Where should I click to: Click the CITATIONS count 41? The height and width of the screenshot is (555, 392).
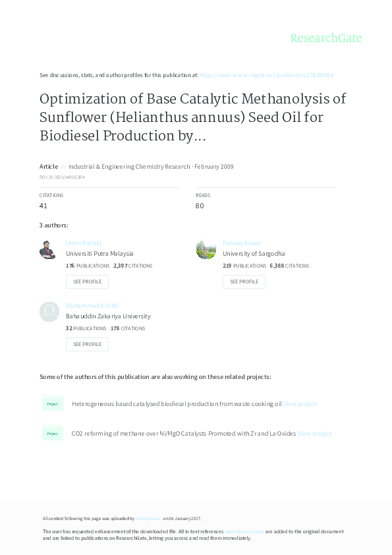[x=43, y=205]
